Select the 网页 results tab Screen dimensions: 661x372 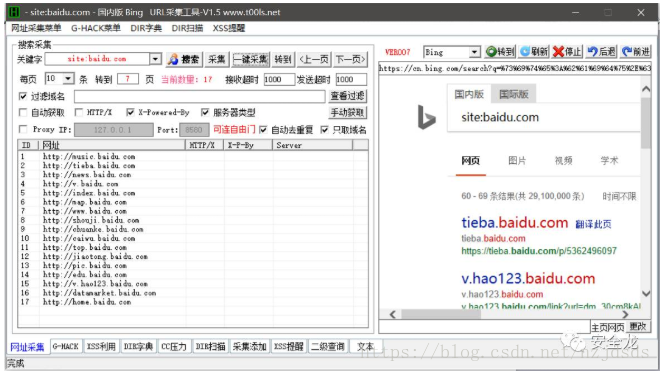470,161
